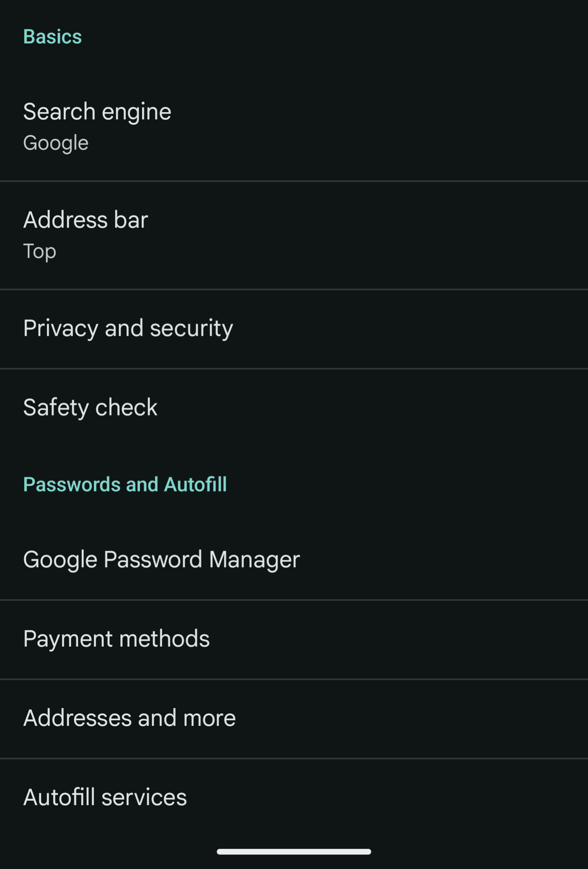This screenshot has width=588, height=869.
Task: Click divider line below Privacy and security
Action: coord(294,368)
